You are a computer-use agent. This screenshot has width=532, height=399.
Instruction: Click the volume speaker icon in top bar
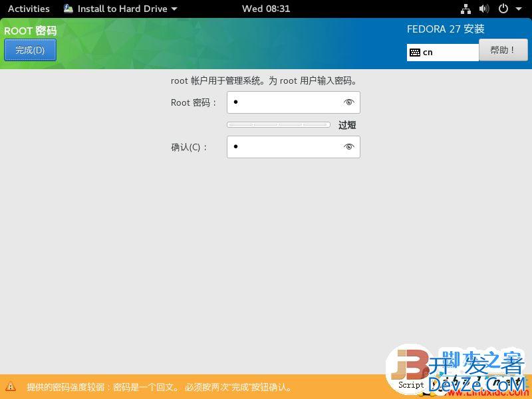tap(484, 9)
